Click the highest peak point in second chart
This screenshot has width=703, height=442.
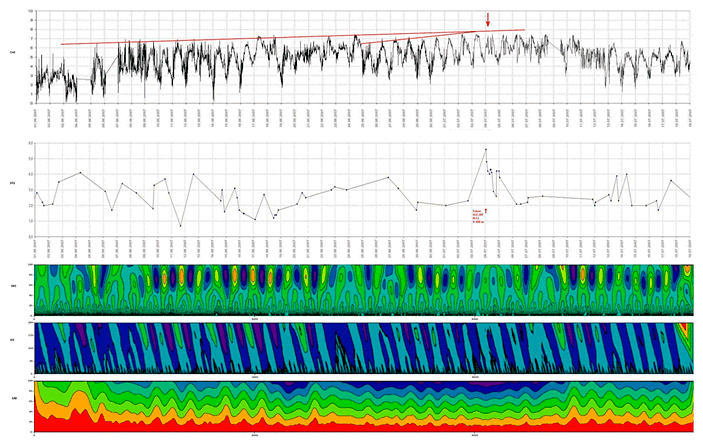pyautogui.click(x=486, y=149)
